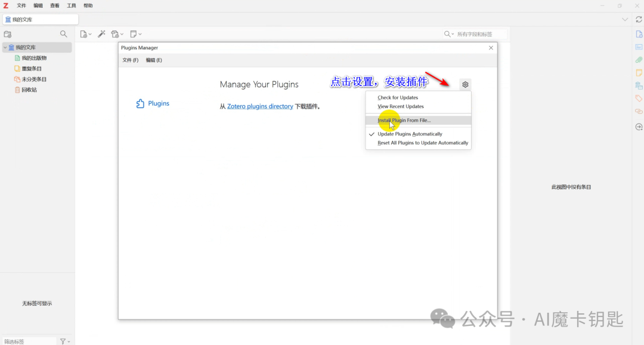Click the gear settings icon in Plugins Manager
Screen dimensions: 644x345
pyautogui.click(x=465, y=84)
